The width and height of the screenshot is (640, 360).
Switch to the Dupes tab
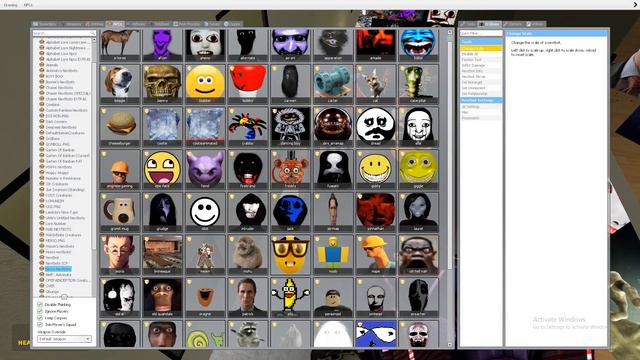[233, 24]
